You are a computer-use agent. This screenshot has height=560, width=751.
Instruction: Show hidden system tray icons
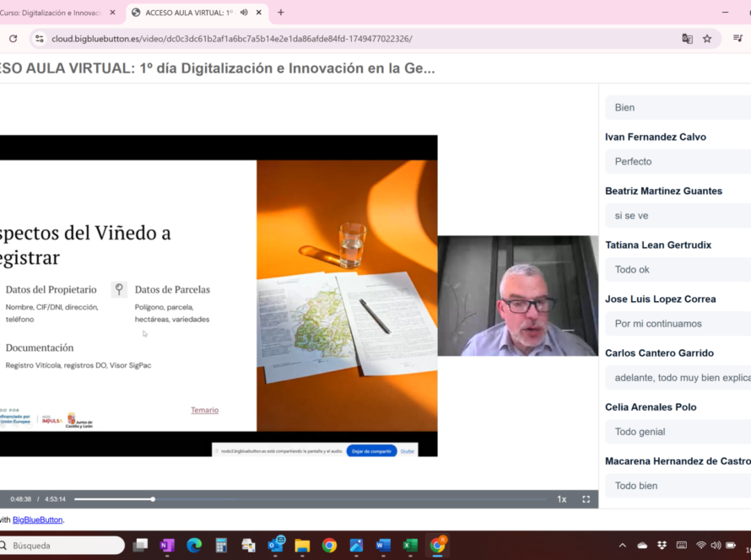tap(623, 546)
